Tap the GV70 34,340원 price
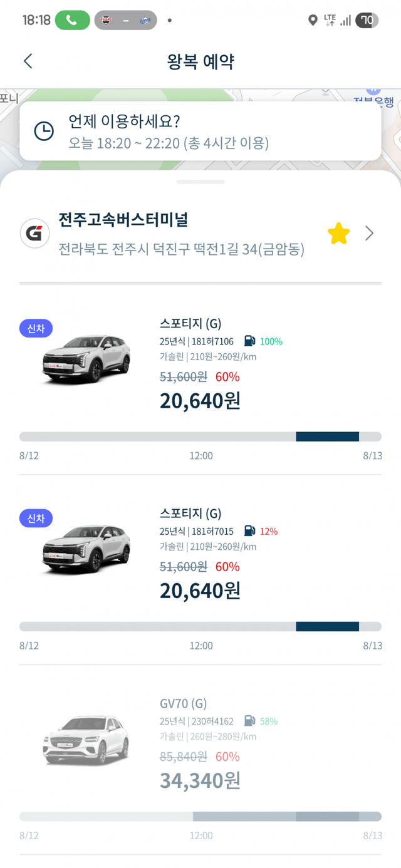Screen dimensions: 401x868 [x=200, y=780]
